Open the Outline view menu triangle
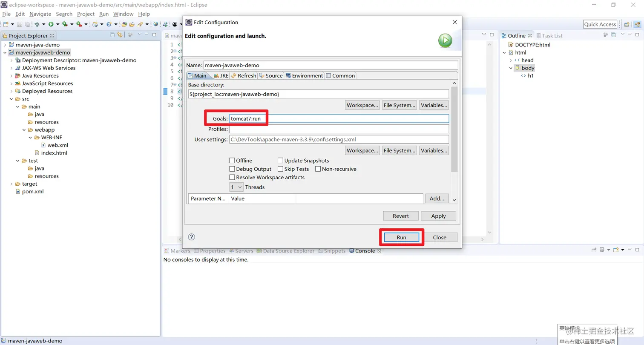The width and height of the screenshot is (644, 345). (x=623, y=34)
